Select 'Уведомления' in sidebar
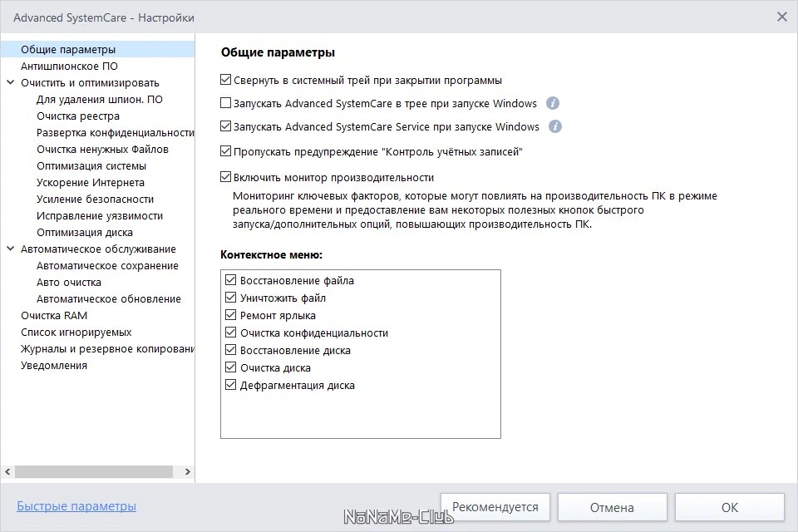Viewport: 798px width, 532px height. [x=54, y=366]
